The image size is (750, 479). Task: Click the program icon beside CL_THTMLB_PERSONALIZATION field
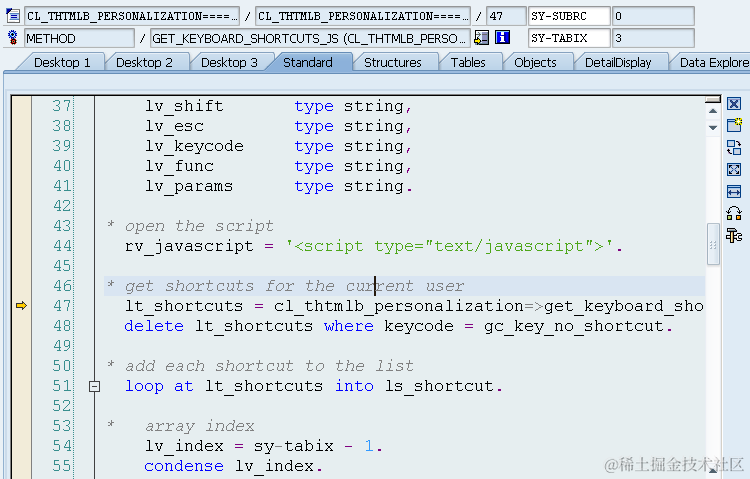13,16
